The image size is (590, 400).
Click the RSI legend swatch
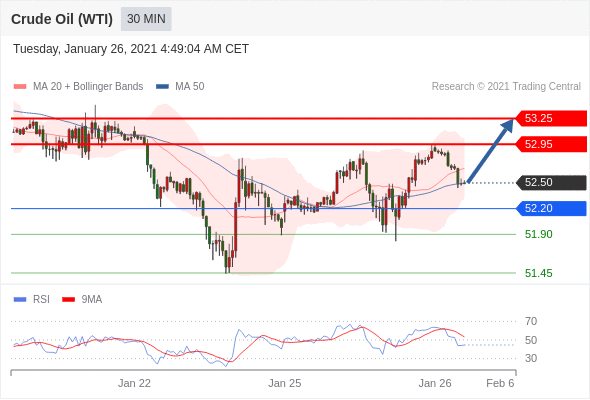(20, 300)
